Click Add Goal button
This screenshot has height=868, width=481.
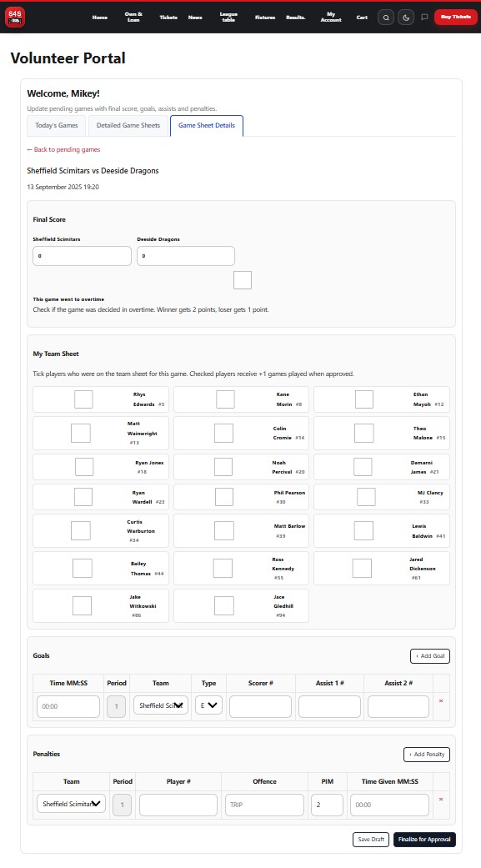tap(430, 656)
